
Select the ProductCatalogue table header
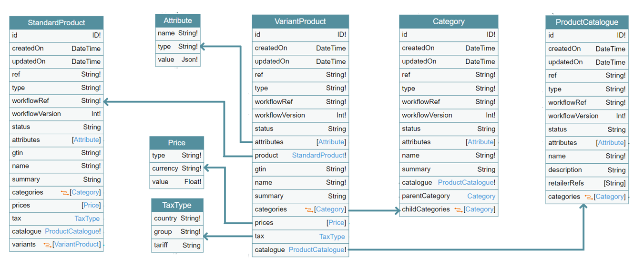tap(587, 22)
